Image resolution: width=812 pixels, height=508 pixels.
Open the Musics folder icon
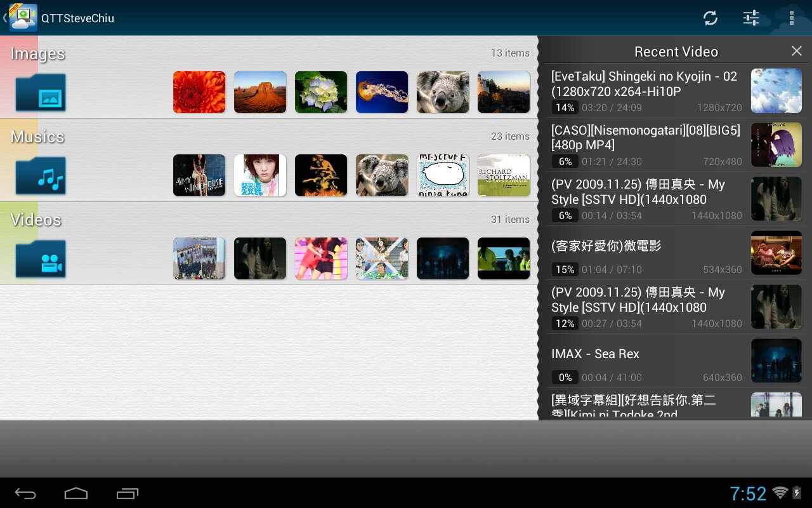(x=41, y=176)
